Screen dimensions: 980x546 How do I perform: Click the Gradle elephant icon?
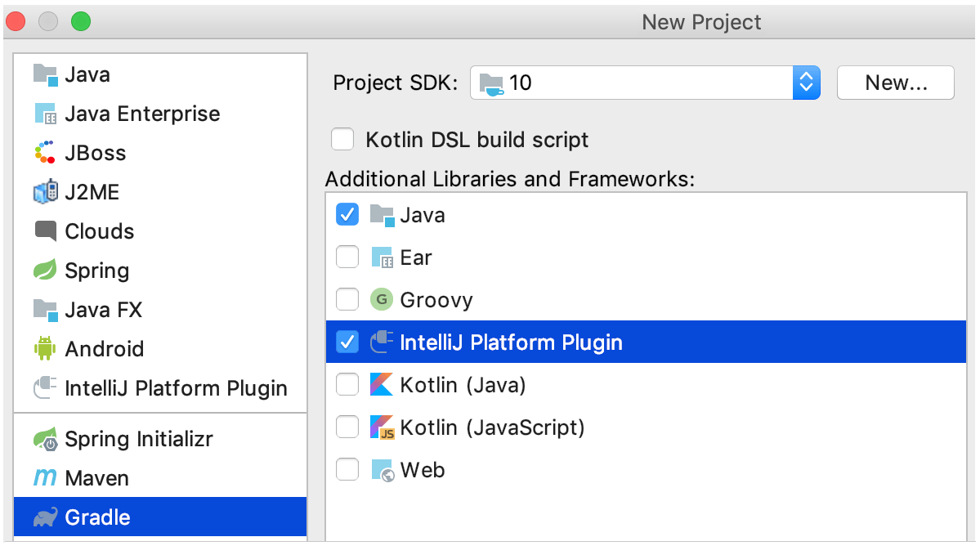pos(45,517)
